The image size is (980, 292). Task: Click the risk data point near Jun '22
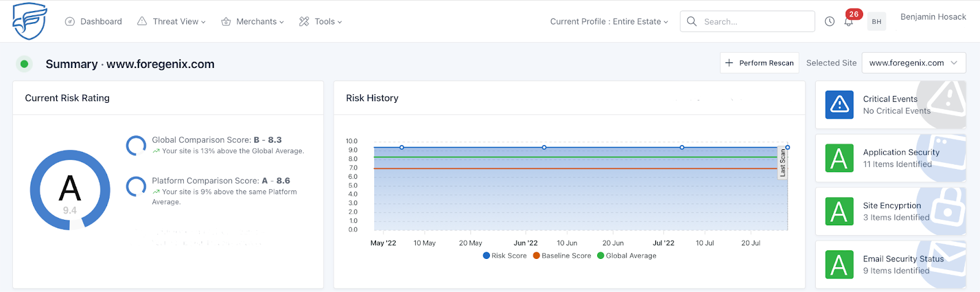pos(544,148)
